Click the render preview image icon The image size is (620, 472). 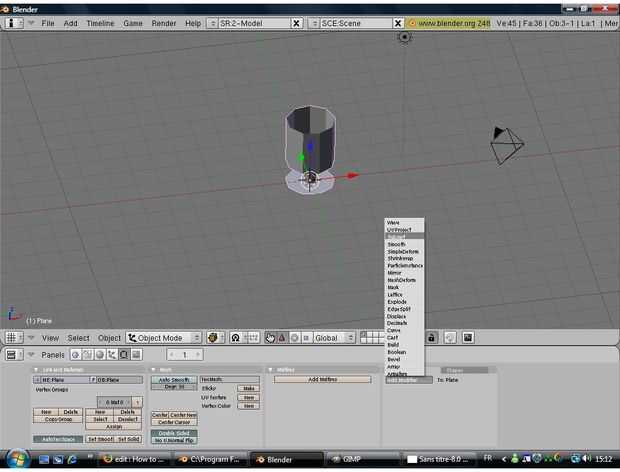coord(468,338)
